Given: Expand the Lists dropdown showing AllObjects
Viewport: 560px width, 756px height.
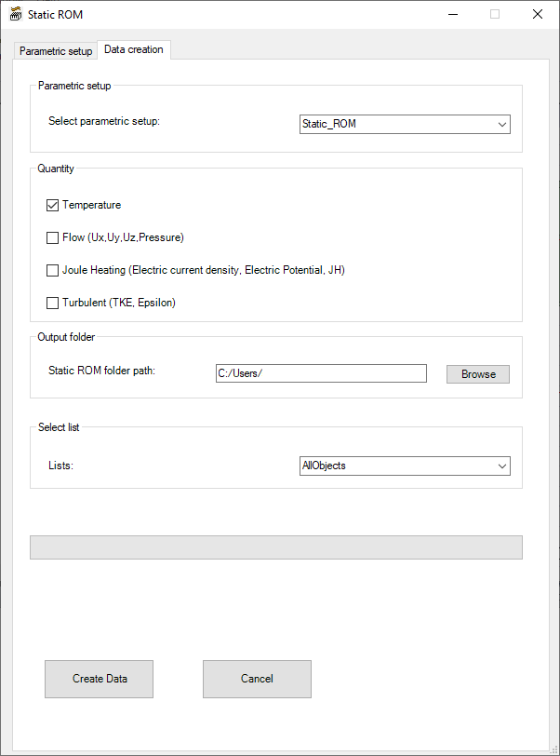Looking at the screenshot, I should (404, 466).
